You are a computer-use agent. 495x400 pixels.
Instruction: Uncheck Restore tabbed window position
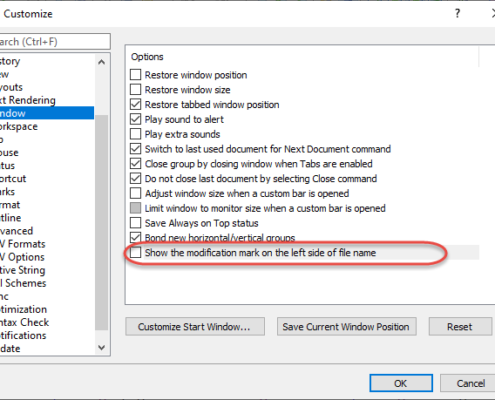(x=135, y=104)
